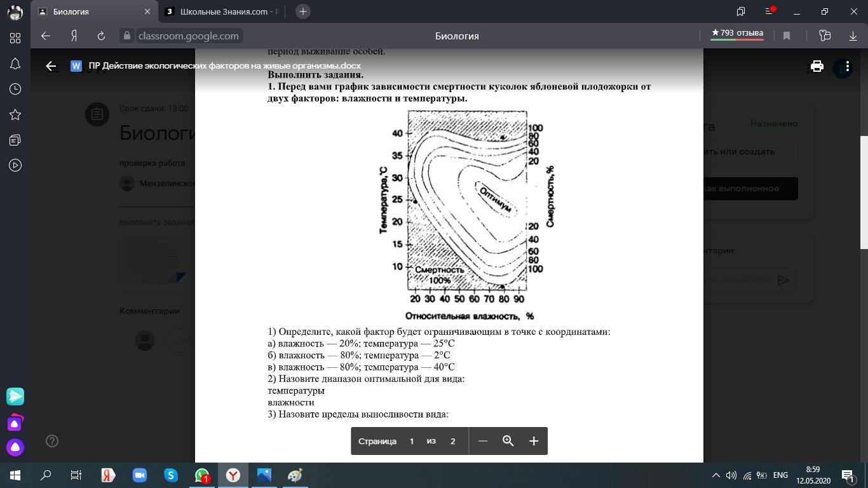Open the extensions icon in the address bar
The height and width of the screenshot is (488, 868).
(825, 36)
